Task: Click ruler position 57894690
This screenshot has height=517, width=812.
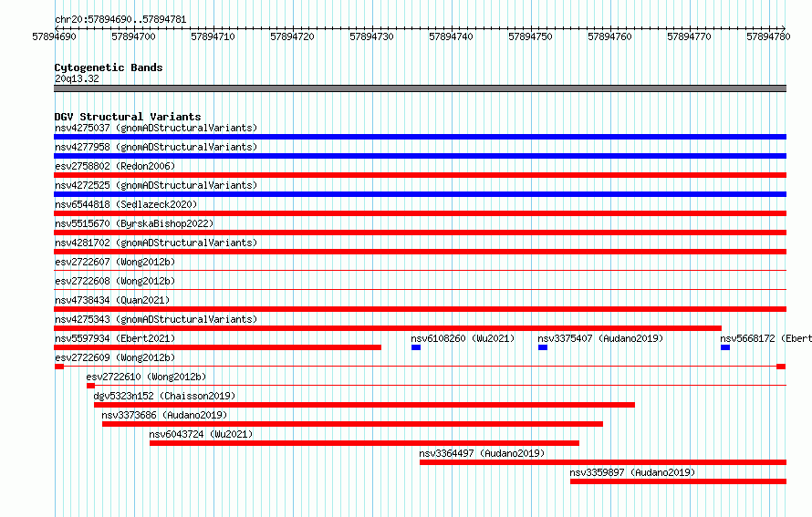Action: click(55, 36)
